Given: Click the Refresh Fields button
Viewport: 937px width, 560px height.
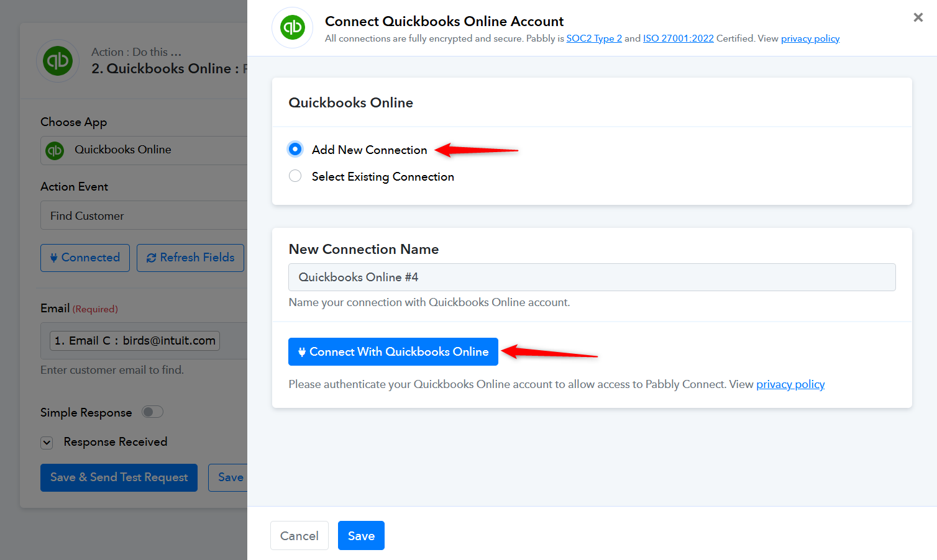Looking at the screenshot, I should tap(190, 258).
